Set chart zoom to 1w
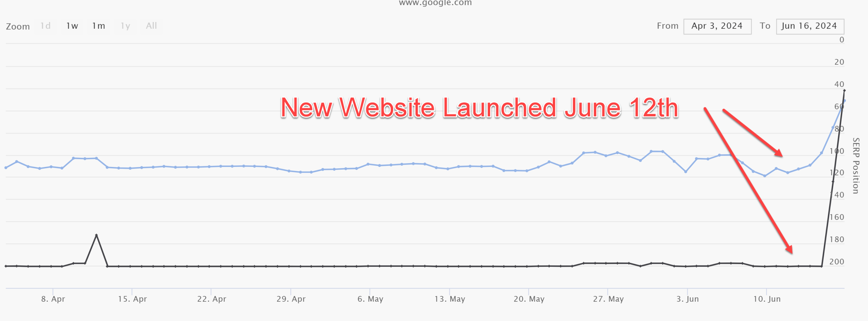This screenshot has width=868, height=321. pos(72,26)
